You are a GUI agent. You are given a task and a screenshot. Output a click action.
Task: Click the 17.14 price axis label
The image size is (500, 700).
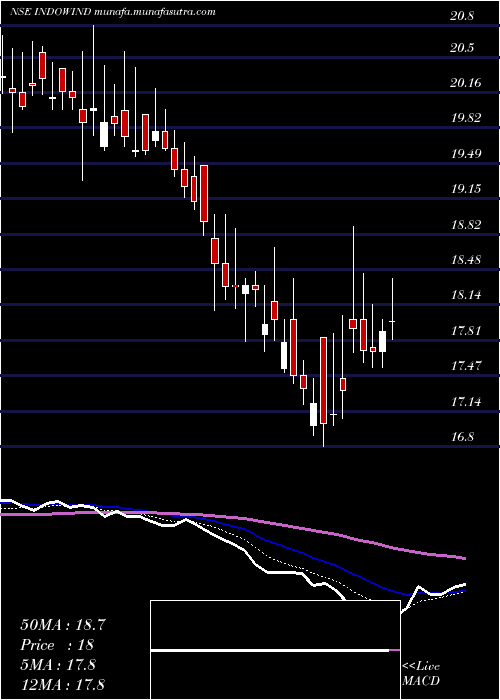tap(466, 402)
